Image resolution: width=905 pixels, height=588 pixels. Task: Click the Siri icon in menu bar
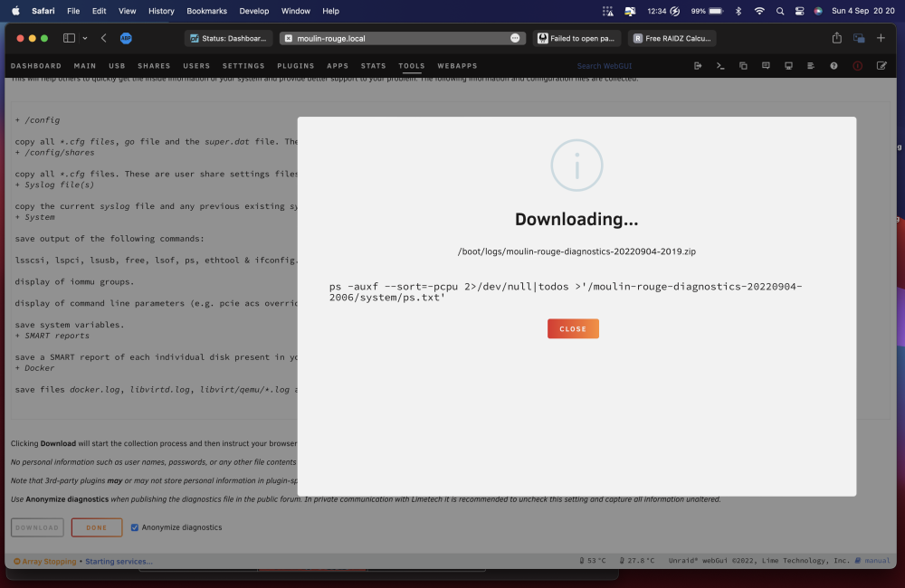818,11
